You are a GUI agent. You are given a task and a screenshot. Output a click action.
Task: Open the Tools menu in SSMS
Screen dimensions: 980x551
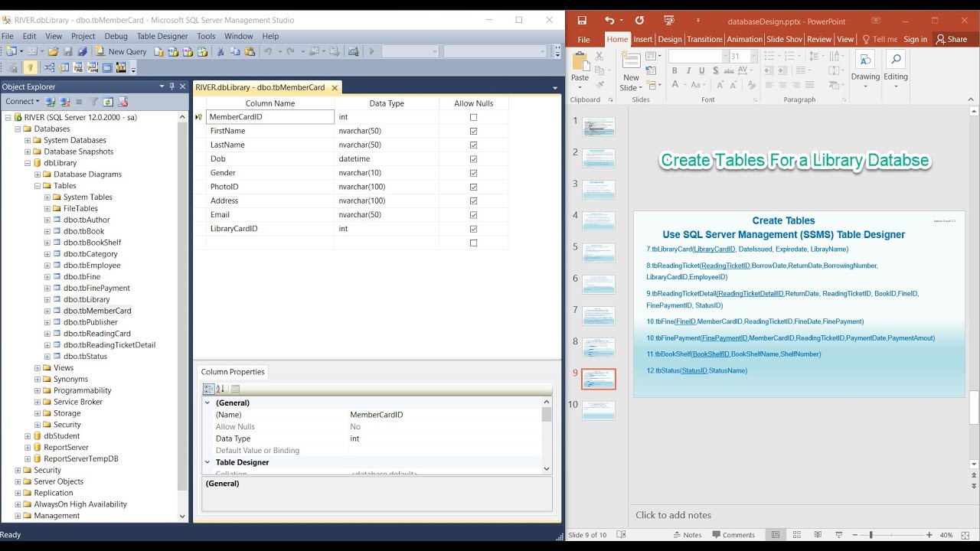coord(206,36)
